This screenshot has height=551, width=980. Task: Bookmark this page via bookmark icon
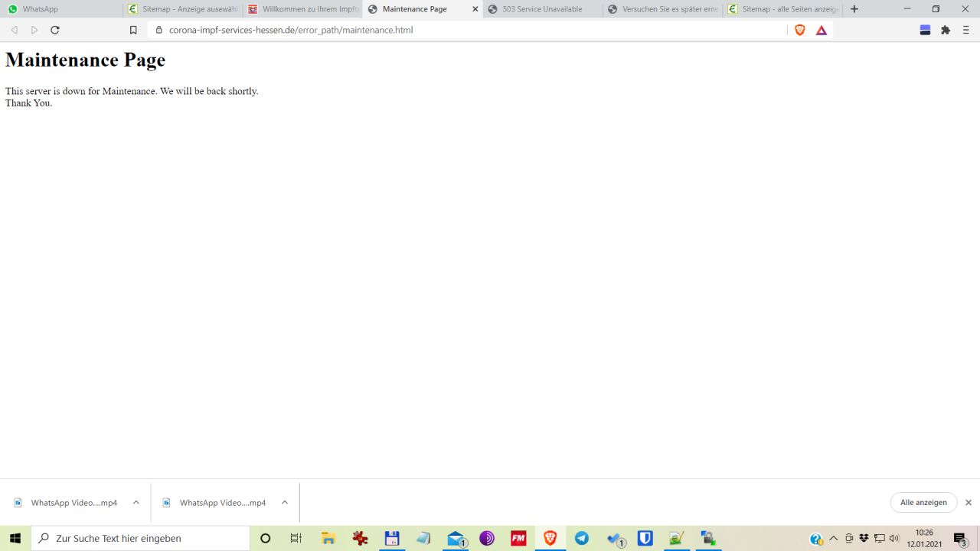(133, 30)
